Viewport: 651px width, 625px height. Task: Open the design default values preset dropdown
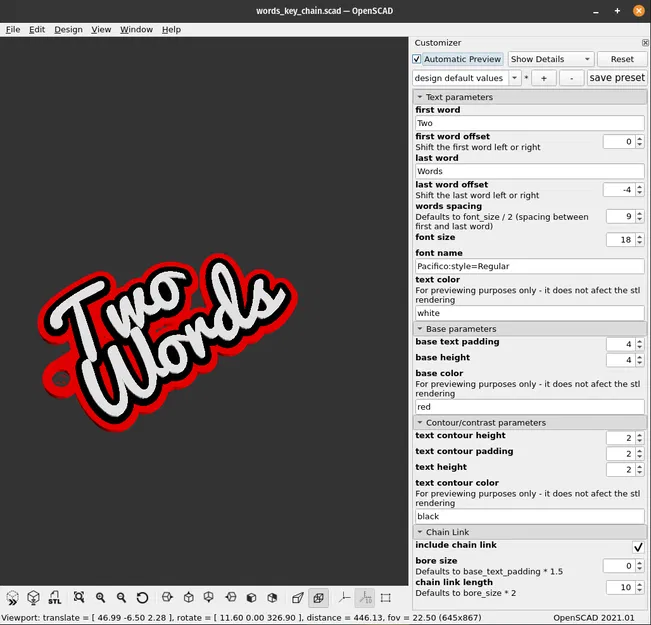coord(514,78)
